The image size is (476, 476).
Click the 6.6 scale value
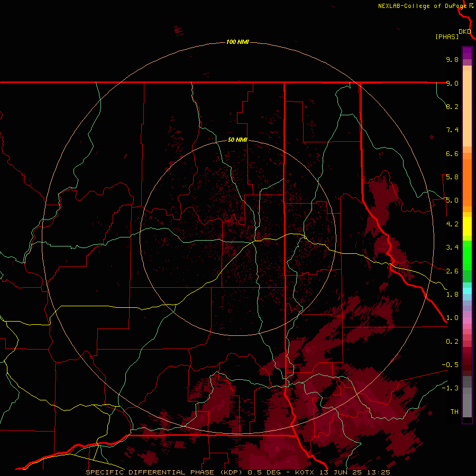pos(452,153)
